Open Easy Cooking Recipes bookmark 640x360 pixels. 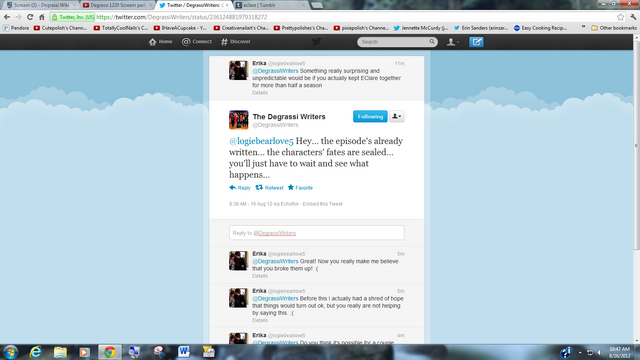(x=540, y=28)
